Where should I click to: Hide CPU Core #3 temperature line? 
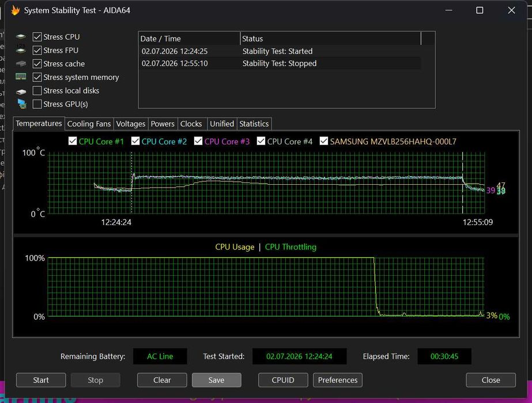pyautogui.click(x=198, y=141)
